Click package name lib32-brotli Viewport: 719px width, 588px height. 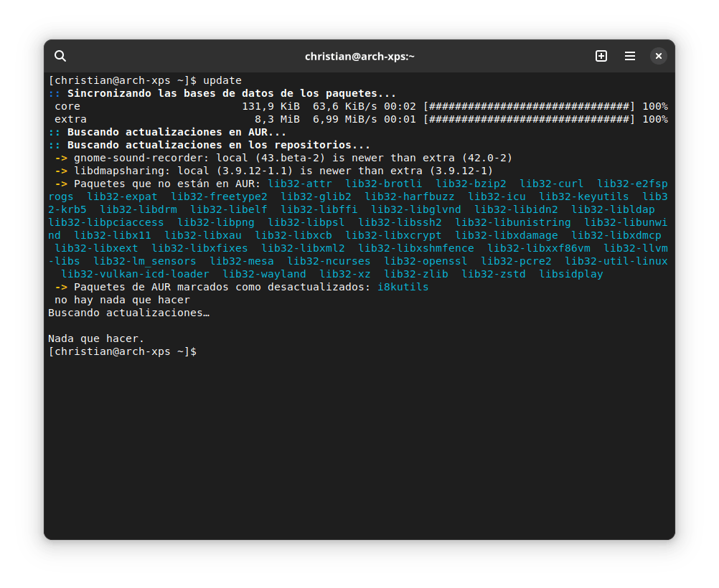coord(384,184)
